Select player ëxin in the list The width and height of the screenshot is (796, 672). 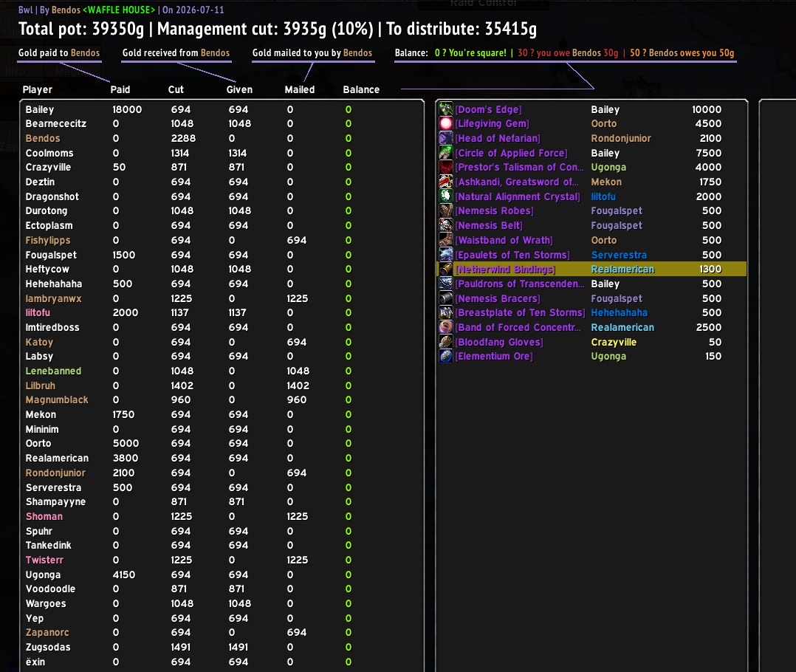coord(35,662)
